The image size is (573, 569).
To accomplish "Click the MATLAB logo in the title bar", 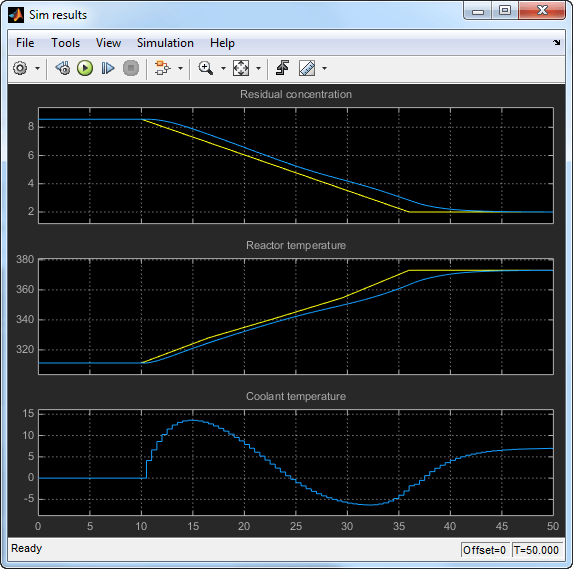I will click(x=16, y=15).
